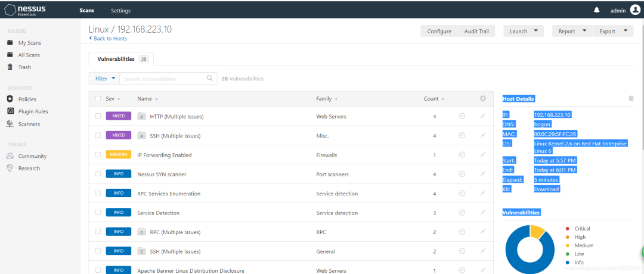Go to the Settings top menu
Screen dimensions: 644x274
coord(120,10)
